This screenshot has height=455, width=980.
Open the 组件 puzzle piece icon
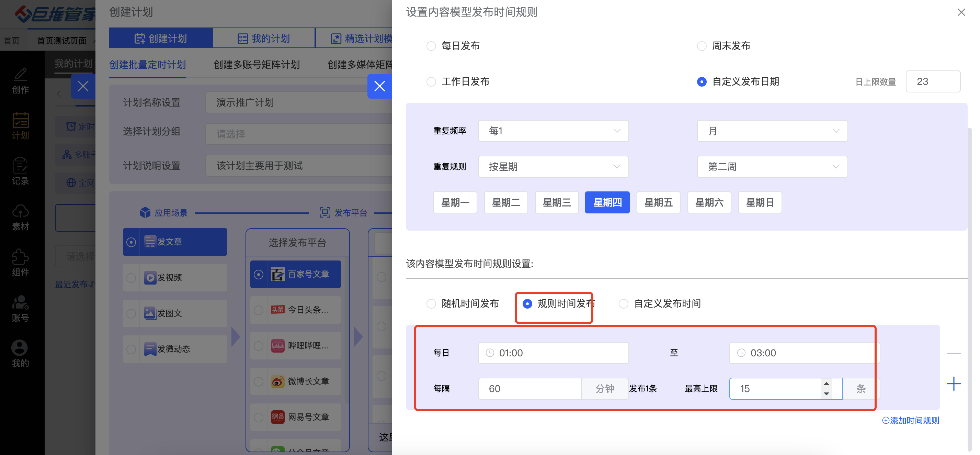(x=20, y=257)
